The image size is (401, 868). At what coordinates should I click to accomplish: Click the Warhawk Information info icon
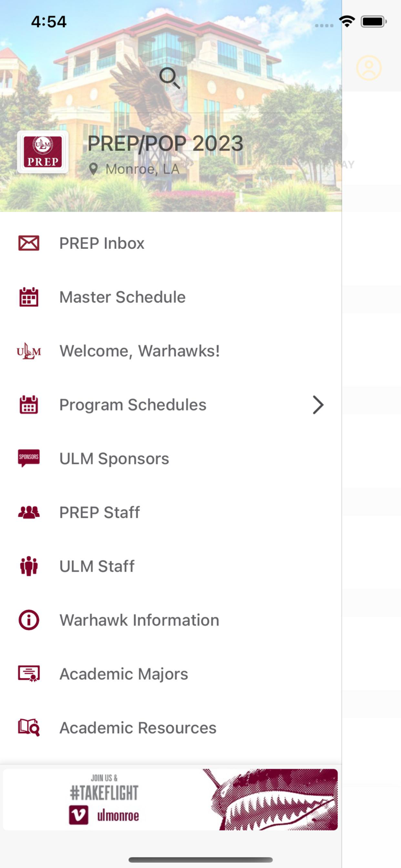[28, 620]
